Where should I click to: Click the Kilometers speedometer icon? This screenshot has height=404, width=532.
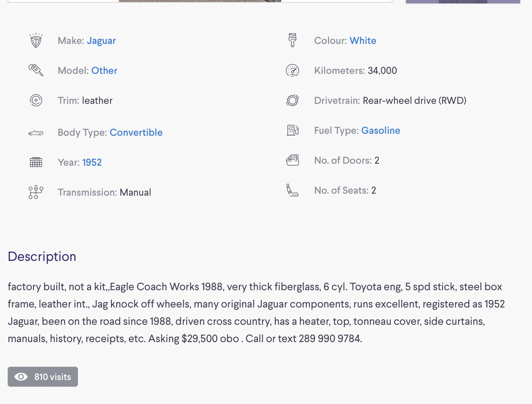[292, 70]
